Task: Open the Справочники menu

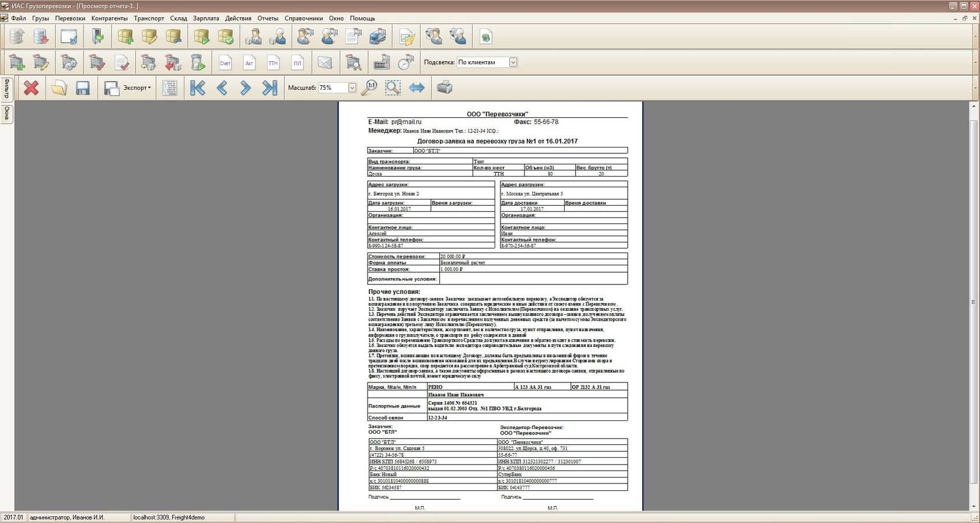Action: (303, 18)
